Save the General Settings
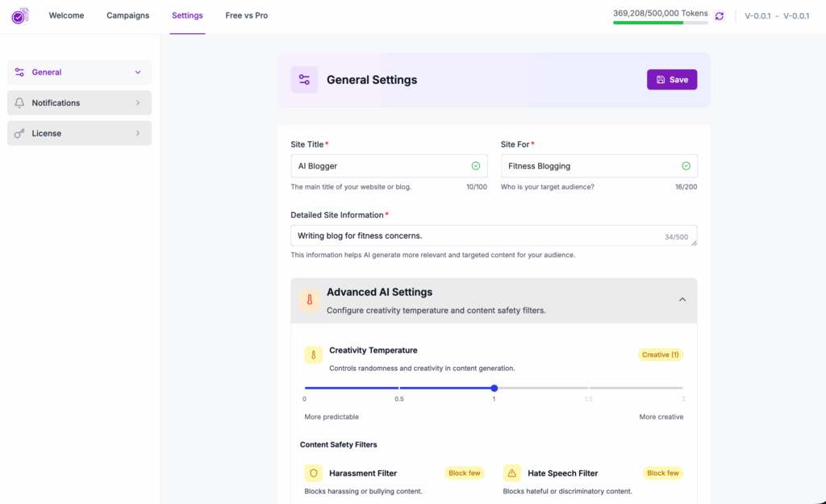The height and width of the screenshot is (504, 826). pos(672,80)
